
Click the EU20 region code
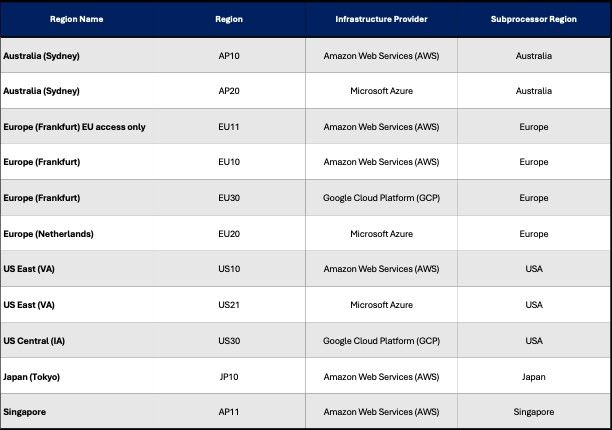(x=229, y=234)
